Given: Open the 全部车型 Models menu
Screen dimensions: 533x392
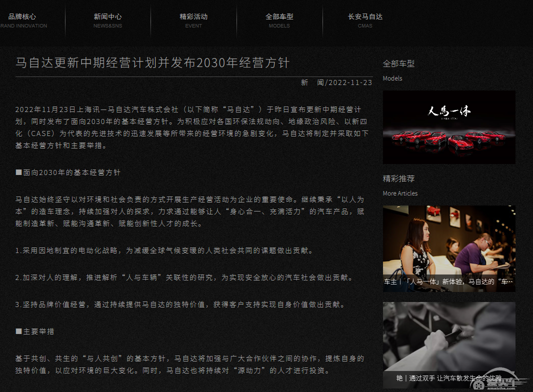Looking at the screenshot, I should [x=279, y=20].
